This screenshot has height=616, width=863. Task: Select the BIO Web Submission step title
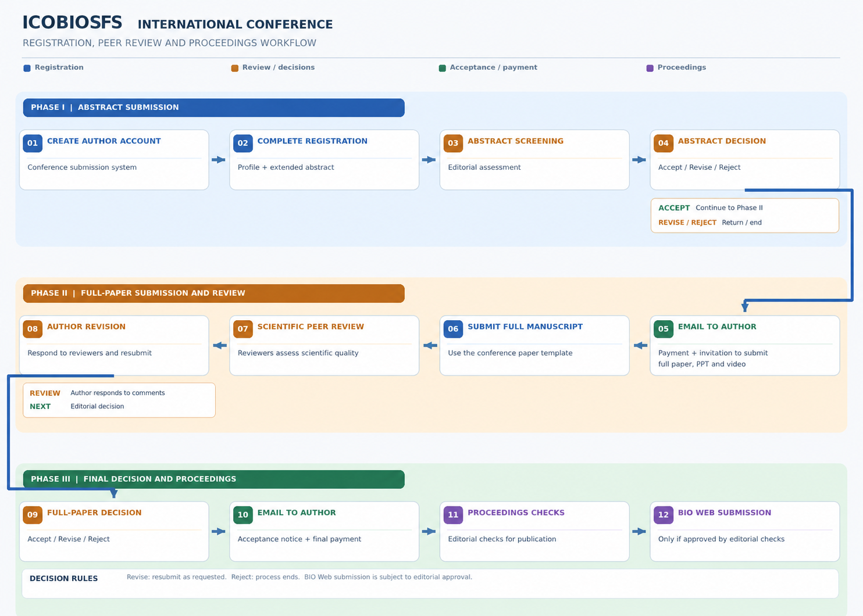[725, 513]
